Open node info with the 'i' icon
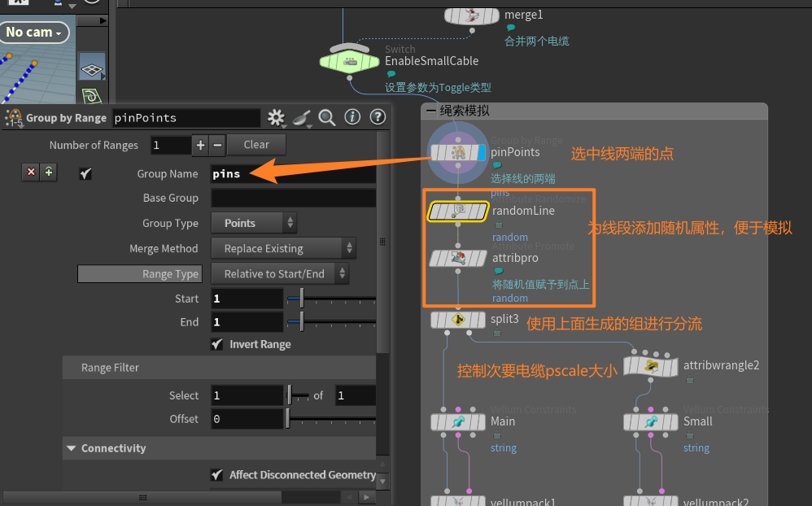Screen dimensions: 812x506 tap(352, 117)
